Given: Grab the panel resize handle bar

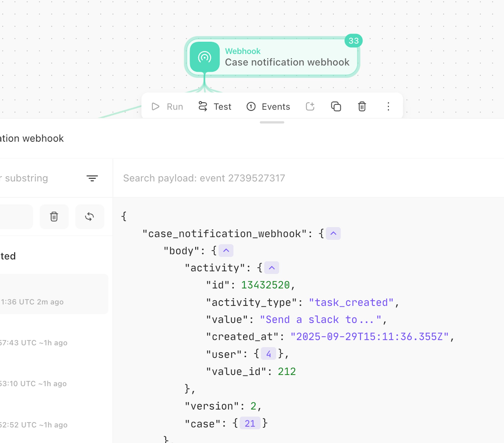Looking at the screenshot, I should tap(272, 122).
